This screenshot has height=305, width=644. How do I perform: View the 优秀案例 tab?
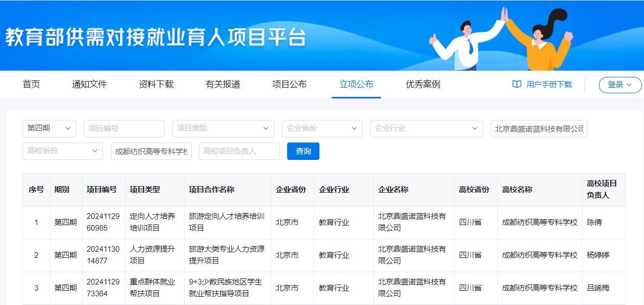point(422,85)
